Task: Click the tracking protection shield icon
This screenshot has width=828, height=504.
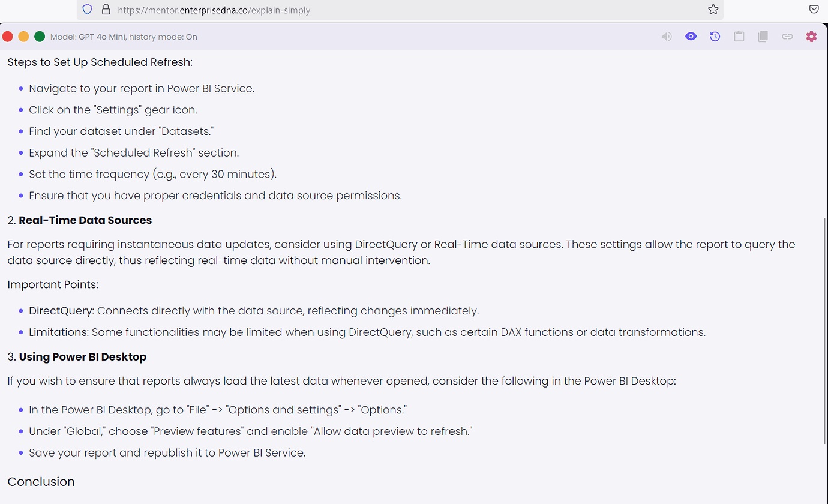Action: click(87, 9)
